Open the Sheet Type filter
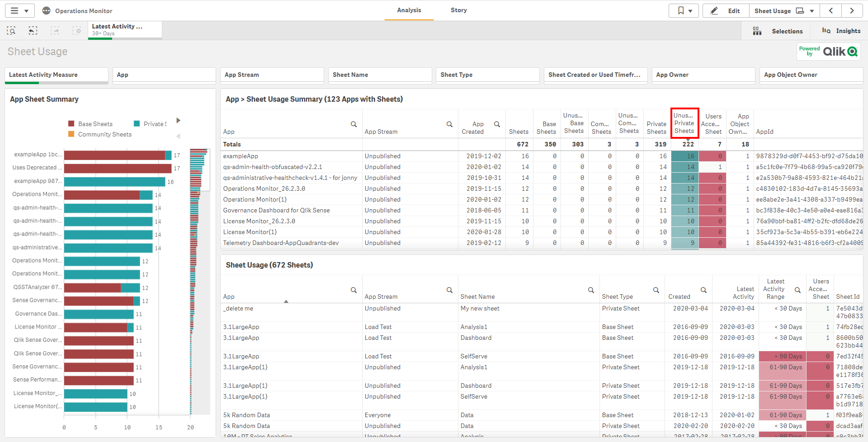The height and width of the screenshot is (442, 868). (487, 75)
